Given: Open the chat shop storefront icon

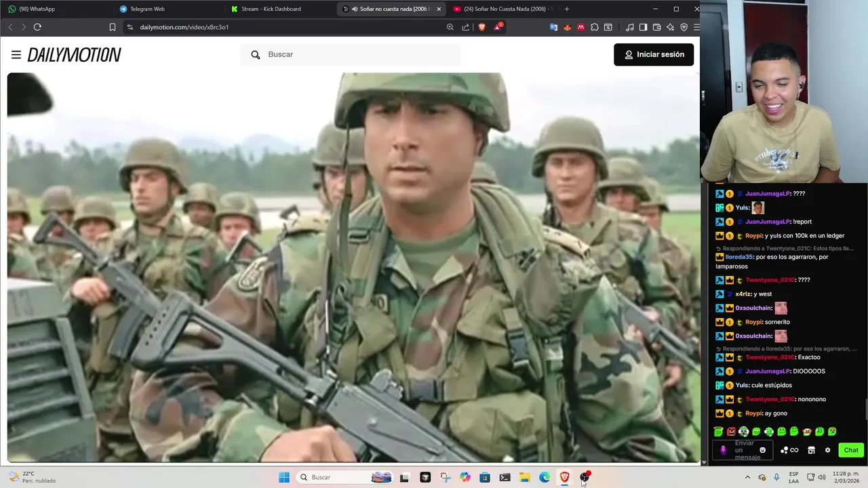Looking at the screenshot, I should point(811,450).
